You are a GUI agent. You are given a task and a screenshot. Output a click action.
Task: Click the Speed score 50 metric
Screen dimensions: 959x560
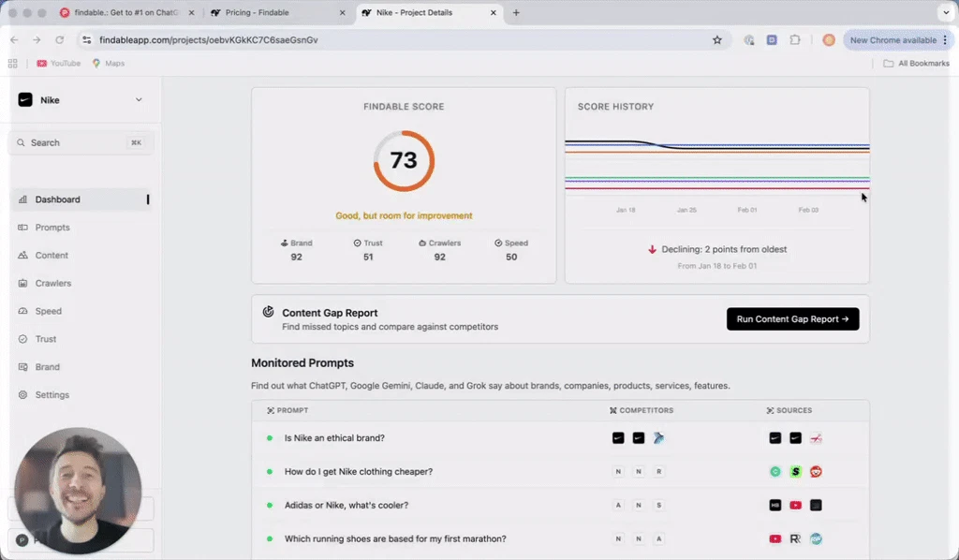(511, 250)
